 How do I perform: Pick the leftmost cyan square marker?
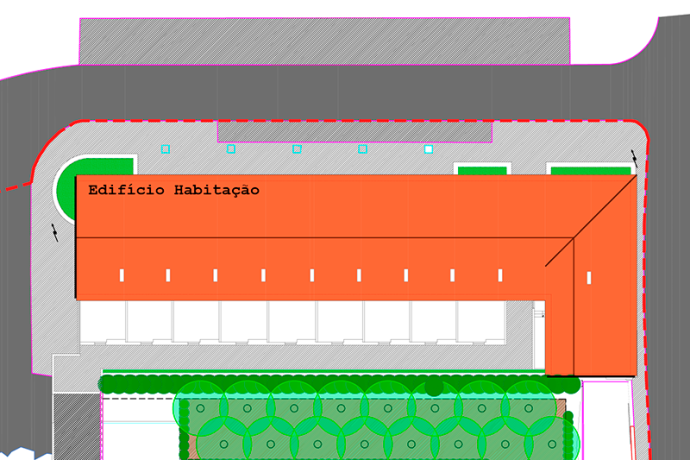[x=165, y=149]
